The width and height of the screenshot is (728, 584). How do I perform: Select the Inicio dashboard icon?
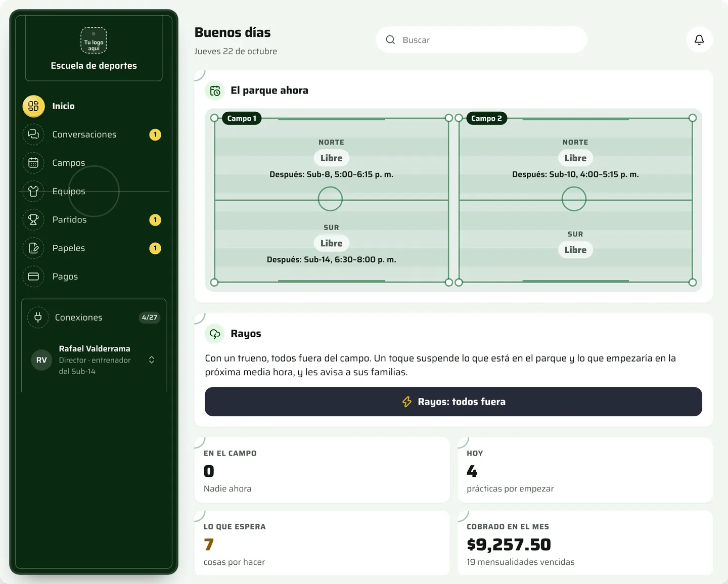coord(33,106)
